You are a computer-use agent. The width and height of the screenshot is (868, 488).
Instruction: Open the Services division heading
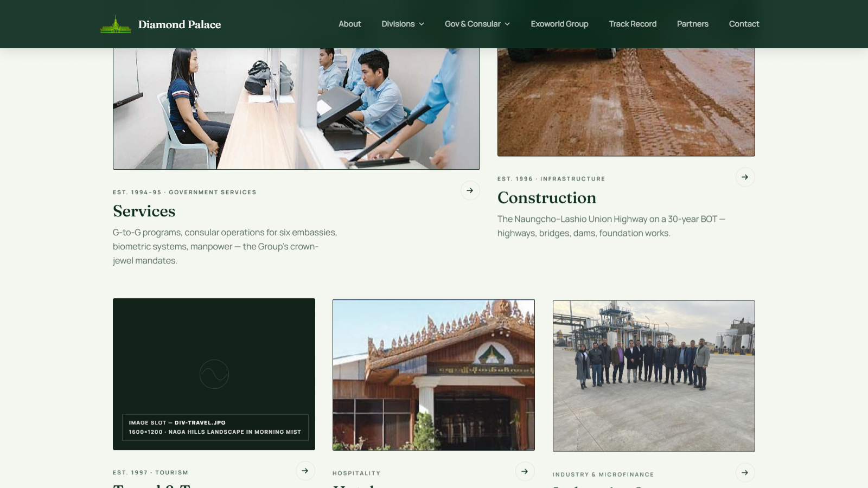tap(144, 211)
